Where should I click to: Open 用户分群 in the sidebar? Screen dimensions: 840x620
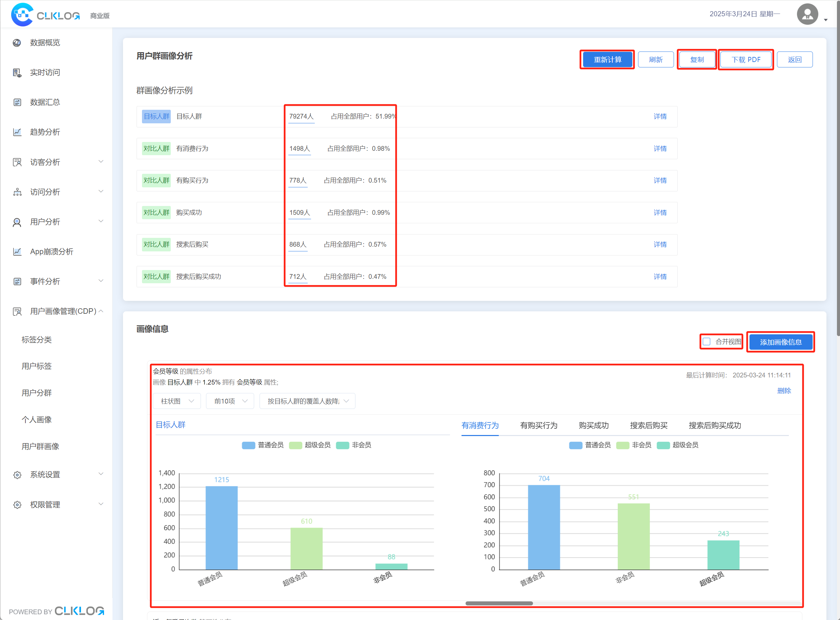[x=37, y=393]
